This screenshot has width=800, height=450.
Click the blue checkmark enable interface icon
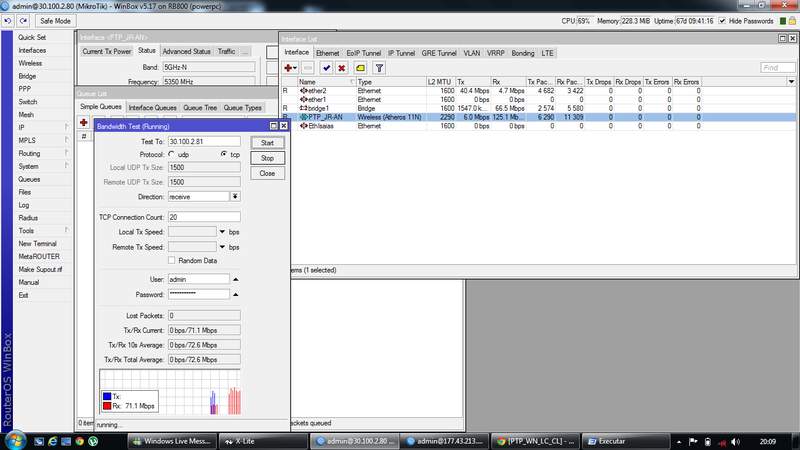(326, 68)
